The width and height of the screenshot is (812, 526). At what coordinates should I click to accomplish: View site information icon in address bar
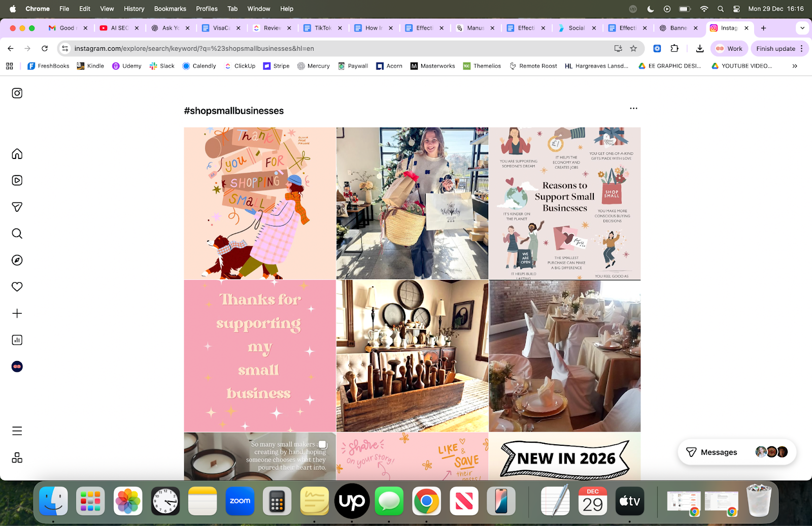[x=65, y=48]
